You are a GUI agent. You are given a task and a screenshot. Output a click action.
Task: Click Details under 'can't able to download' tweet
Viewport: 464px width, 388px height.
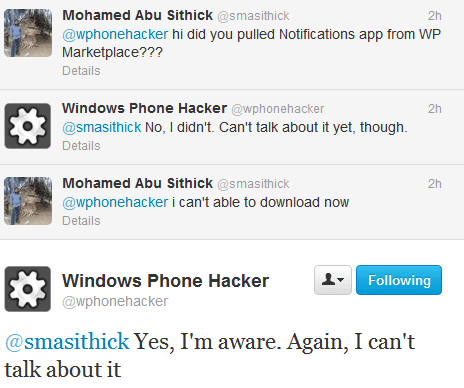pyautogui.click(x=81, y=221)
